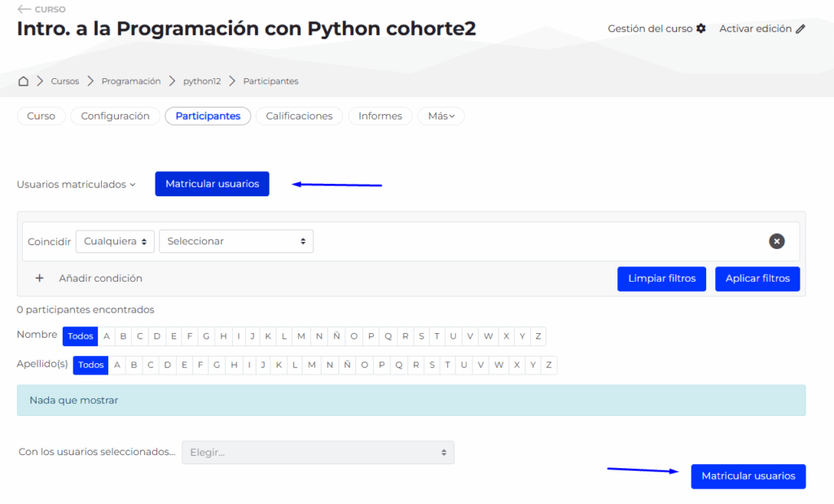Click the plus icon for Añadir condición
834x504 pixels.
coord(39,278)
